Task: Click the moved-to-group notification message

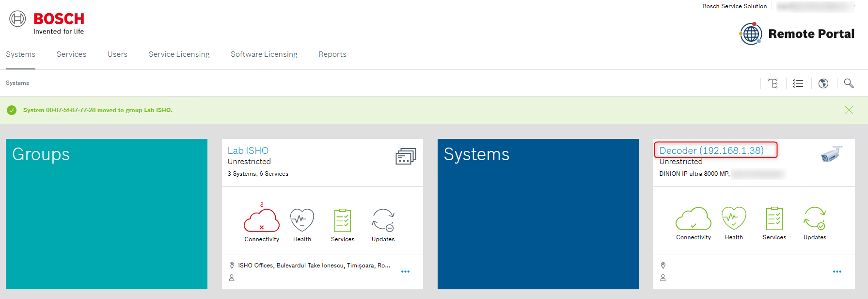Action: 98,110
